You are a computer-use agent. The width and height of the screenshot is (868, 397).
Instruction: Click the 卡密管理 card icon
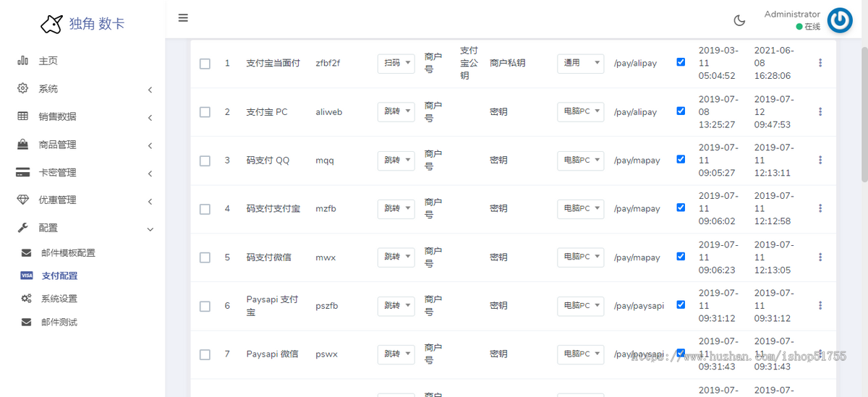[23, 173]
